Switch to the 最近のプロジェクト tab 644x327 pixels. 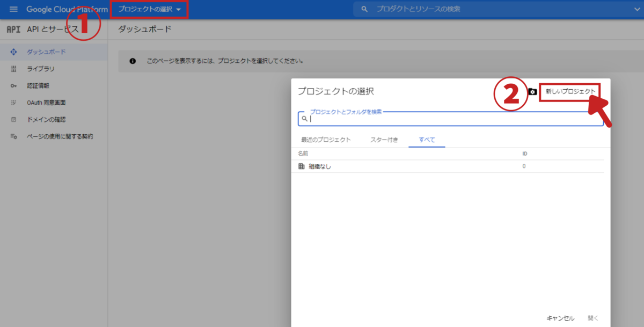pyautogui.click(x=326, y=140)
